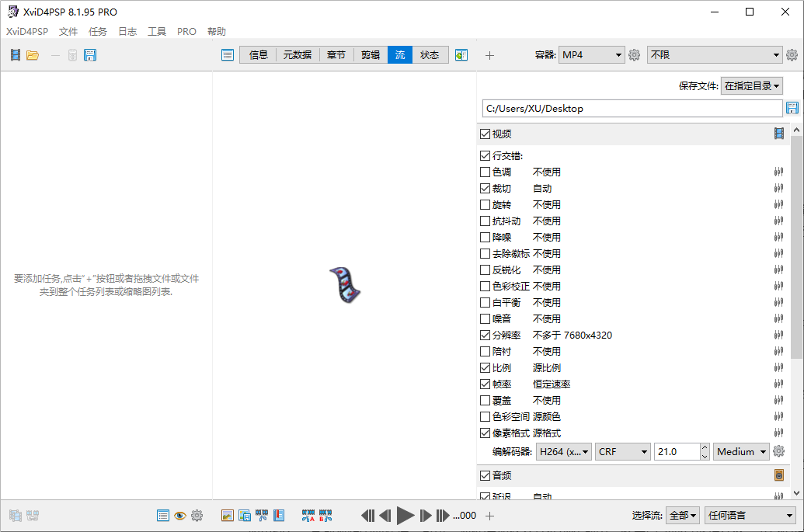Open a video file with the folder icon
The width and height of the screenshot is (804, 532).
(32, 54)
